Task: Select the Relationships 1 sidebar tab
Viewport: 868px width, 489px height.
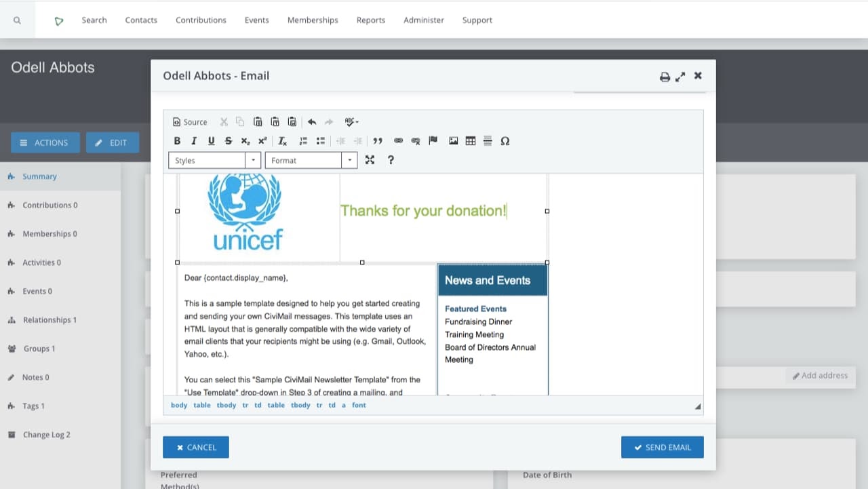Action: [49, 320]
